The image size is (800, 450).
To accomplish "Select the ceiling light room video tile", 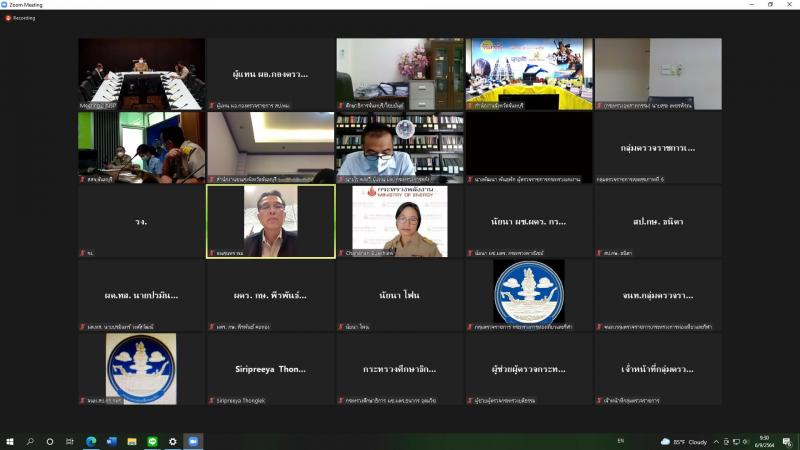I will (271, 148).
